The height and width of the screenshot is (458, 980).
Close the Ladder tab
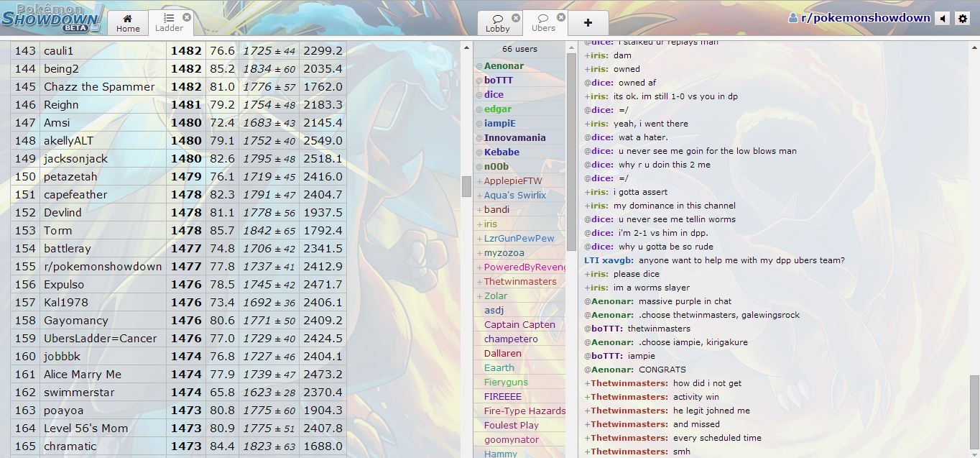187,17
